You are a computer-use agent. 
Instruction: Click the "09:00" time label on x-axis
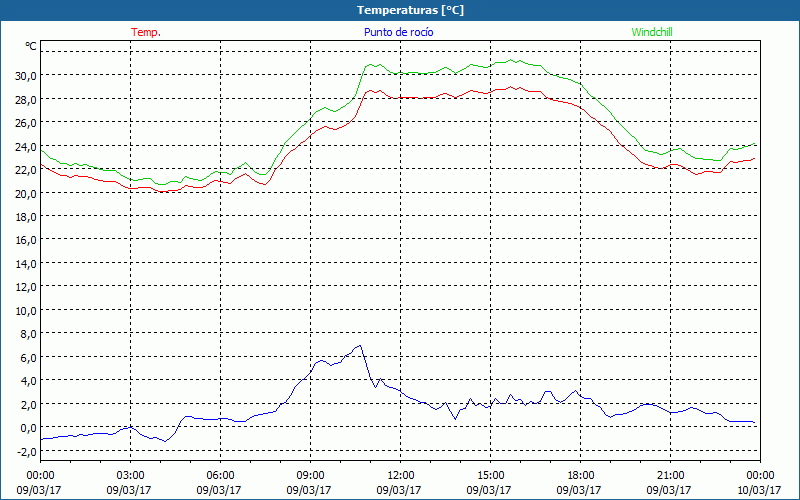click(x=310, y=476)
